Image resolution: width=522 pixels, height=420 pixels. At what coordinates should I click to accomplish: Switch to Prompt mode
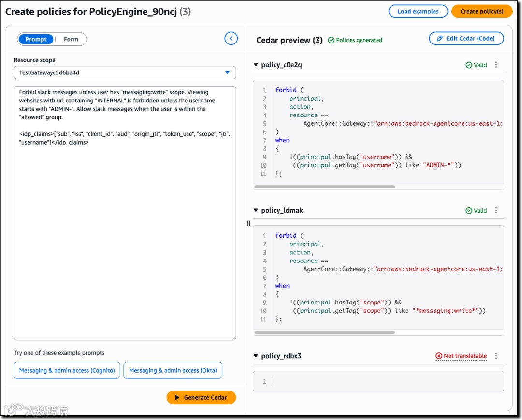pos(36,39)
